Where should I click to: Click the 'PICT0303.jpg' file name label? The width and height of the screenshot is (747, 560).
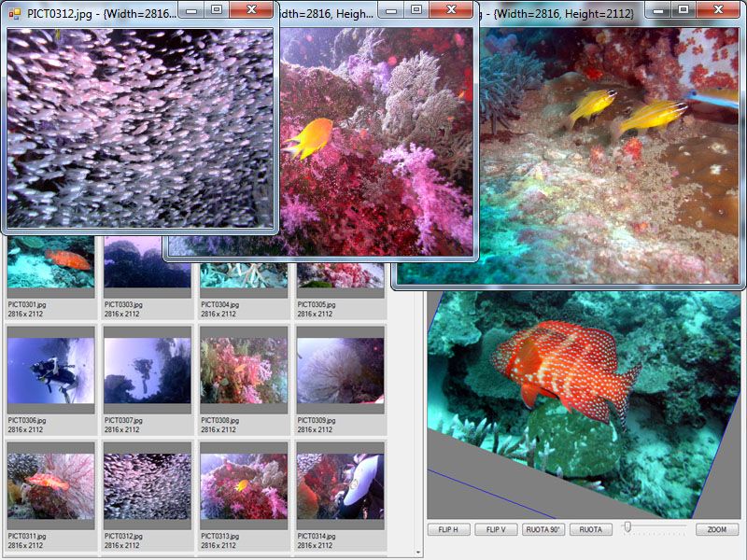[x=123, y=304]
